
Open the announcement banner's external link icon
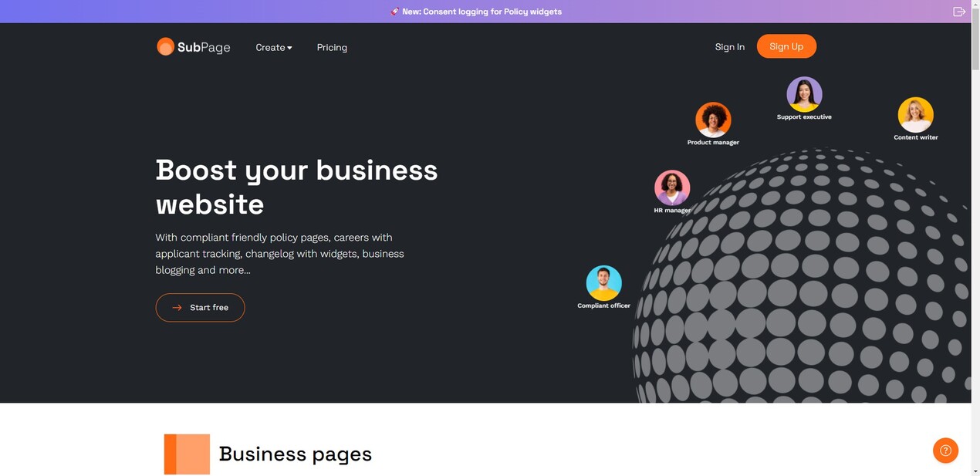[959, 11]
